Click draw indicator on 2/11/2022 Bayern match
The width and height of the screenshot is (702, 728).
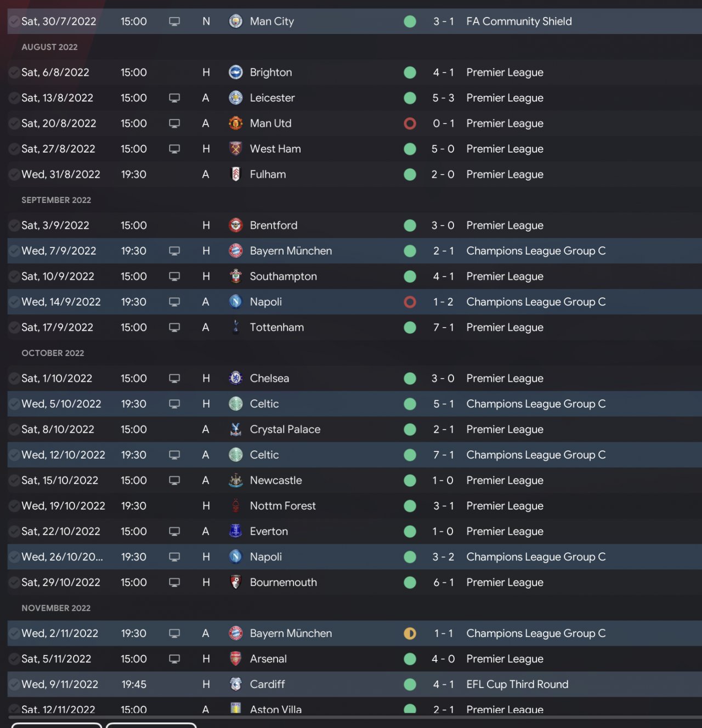[x=410, y=634]
